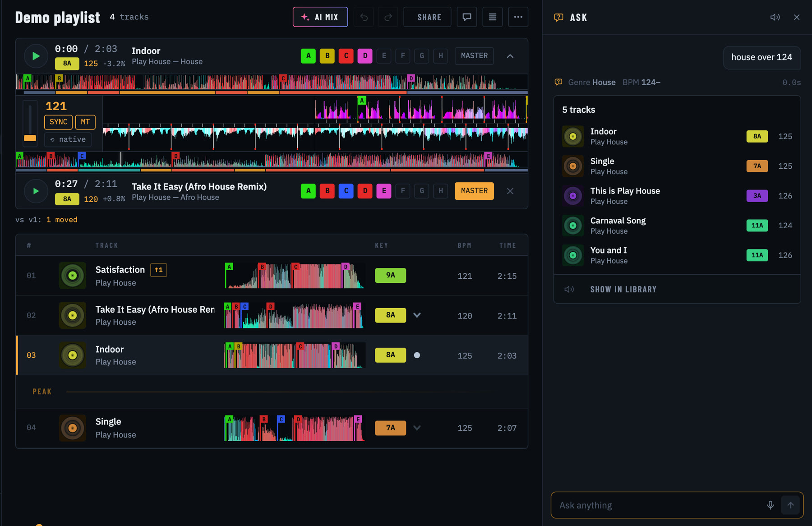Image resolution: width=812 pixels, height=526 pixels.
Task: Click the speaker icon in ASK header
Action: click(x=775, y=17)
